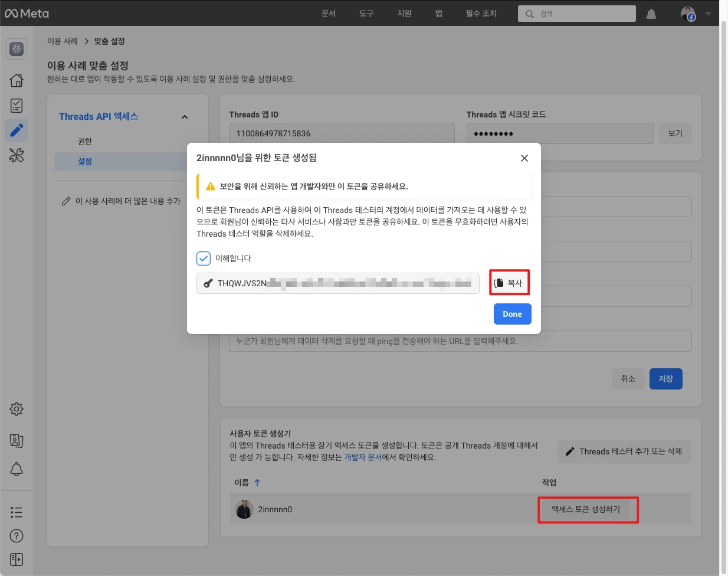This screenshot has width=728, height=576.
Task: Click Threads 테스터 추가 또는 삭제 button
Action: click(x=625, y=451)
